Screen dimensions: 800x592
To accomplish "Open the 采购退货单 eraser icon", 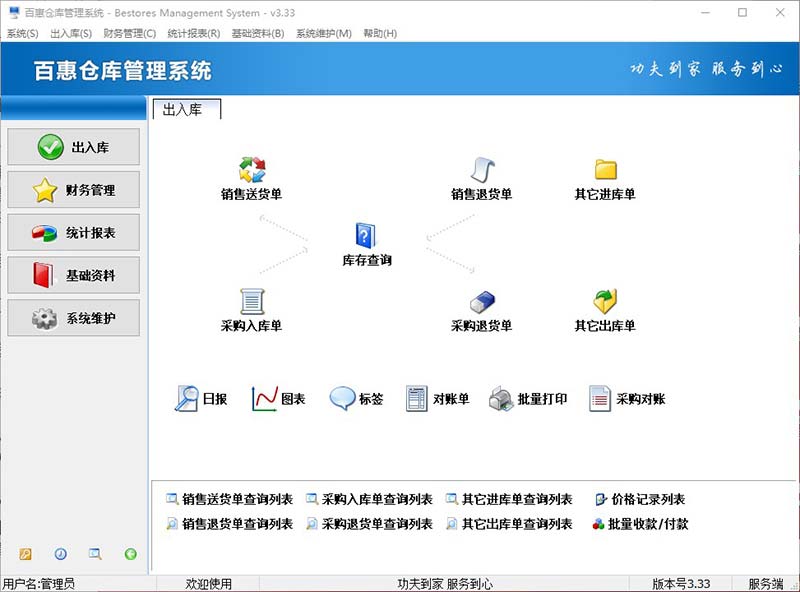I will pyautogui.click(x=482, y=302).
